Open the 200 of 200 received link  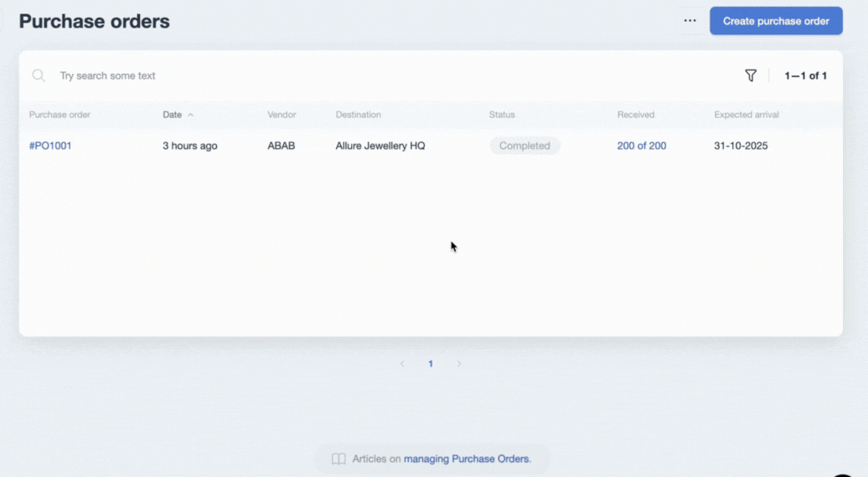tap(641, 146)
